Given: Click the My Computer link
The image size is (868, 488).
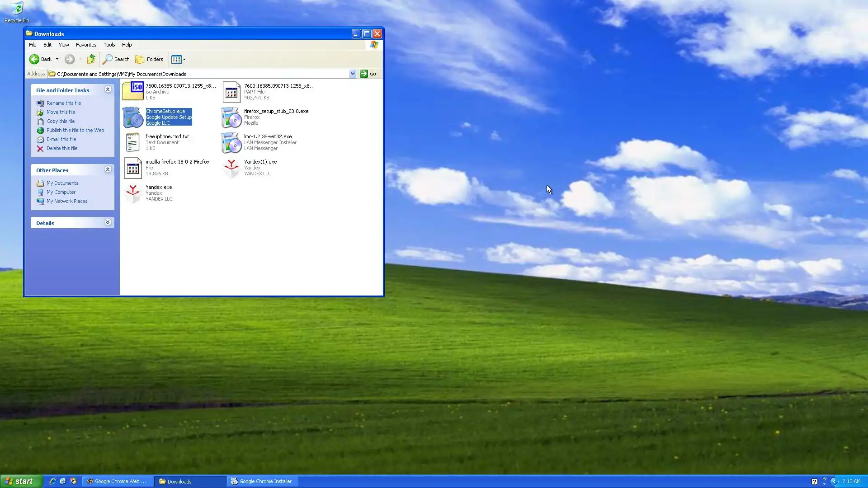Looking at the screenshot, I should pyautogui.click(x=61, y=192).
